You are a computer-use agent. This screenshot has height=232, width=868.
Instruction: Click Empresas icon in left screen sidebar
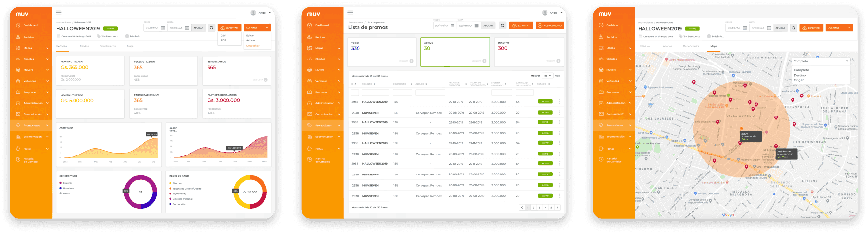click(18, 92)
